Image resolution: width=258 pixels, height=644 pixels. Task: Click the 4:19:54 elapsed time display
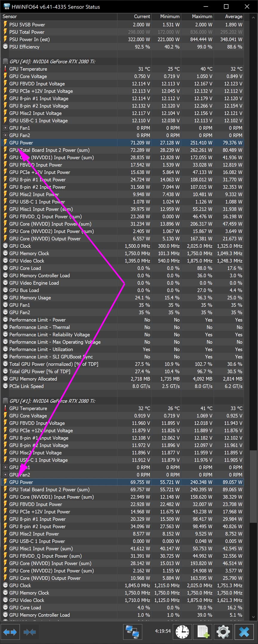(x=163, y=631)
